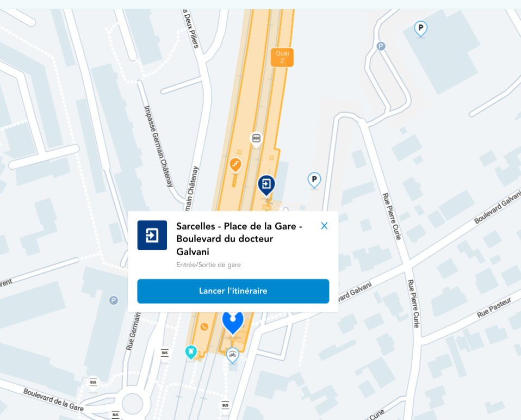The width and height of the screenshot is (521, 420).
Task: Select the dark blue station entrance pin
Action: [x=266, y=185]
